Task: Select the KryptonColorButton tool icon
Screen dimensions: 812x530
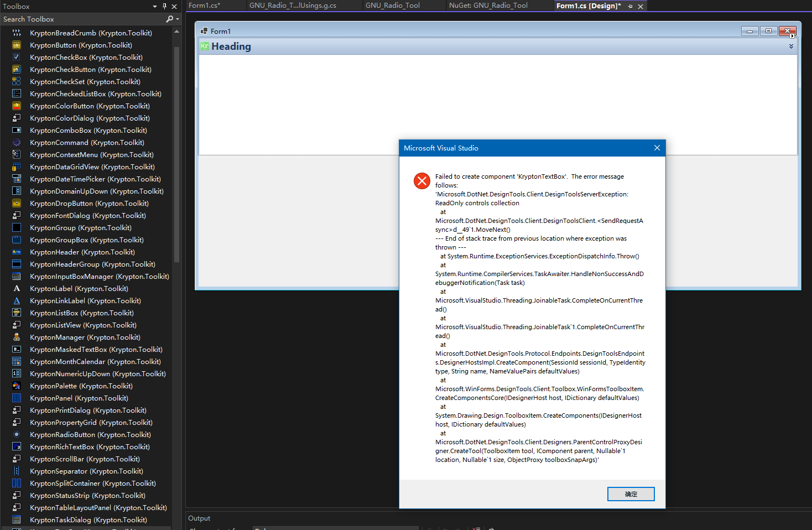Action: point(15,106)
